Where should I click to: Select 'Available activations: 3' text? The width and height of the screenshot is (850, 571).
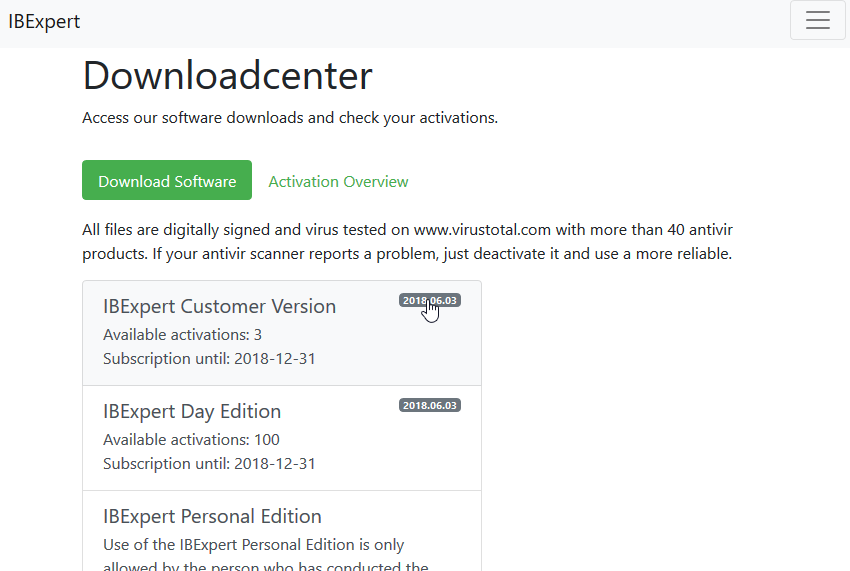(182, 335)
